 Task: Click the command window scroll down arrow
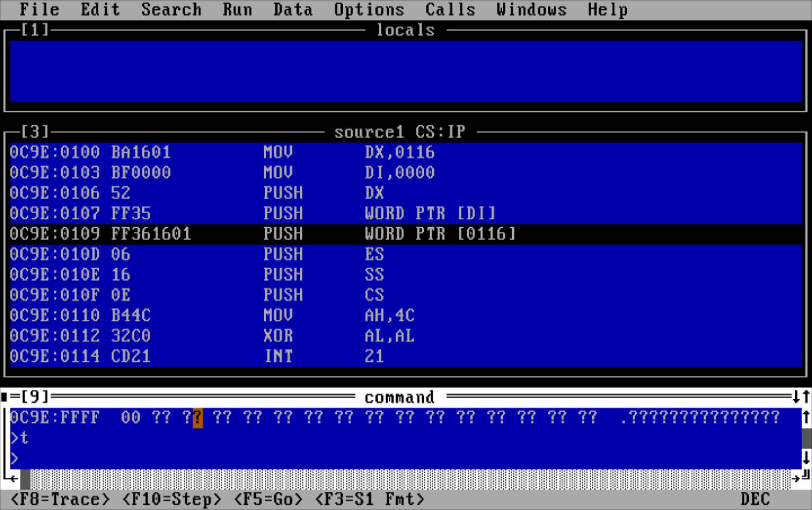(806, 458)
